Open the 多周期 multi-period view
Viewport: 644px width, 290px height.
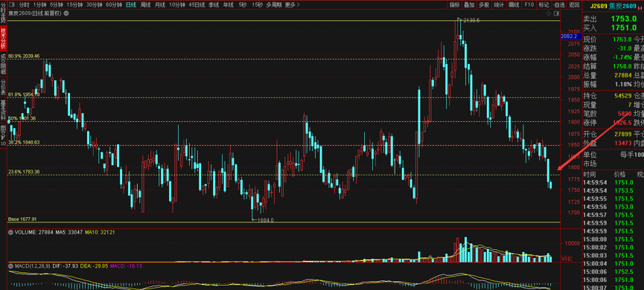pos(273,5)
